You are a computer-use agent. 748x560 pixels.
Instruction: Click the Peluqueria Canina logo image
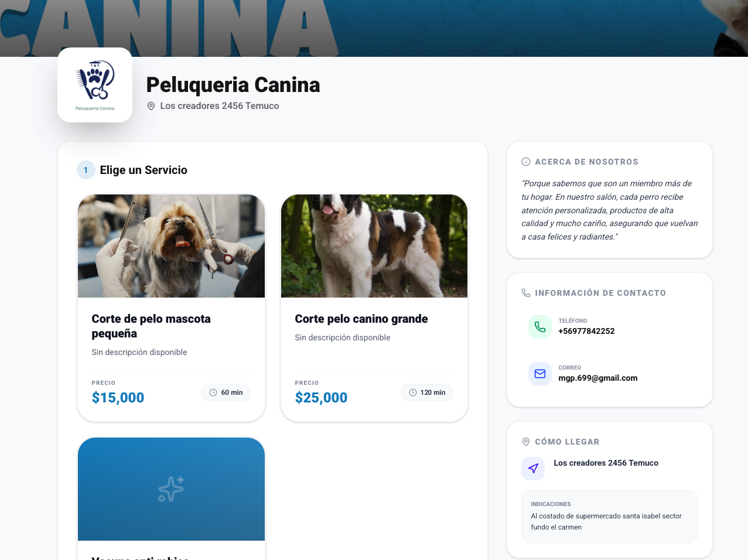point(95,85)
